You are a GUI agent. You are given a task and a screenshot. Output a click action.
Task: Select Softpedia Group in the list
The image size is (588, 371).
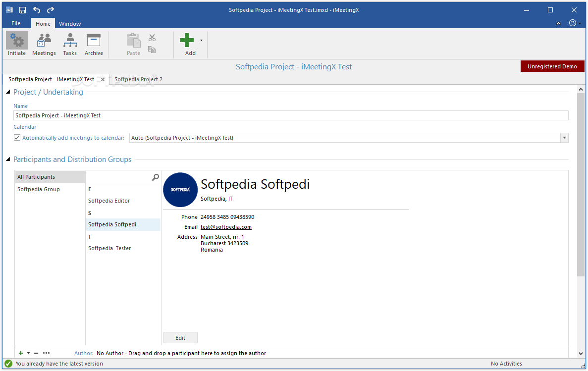click(x=50, y=189)
